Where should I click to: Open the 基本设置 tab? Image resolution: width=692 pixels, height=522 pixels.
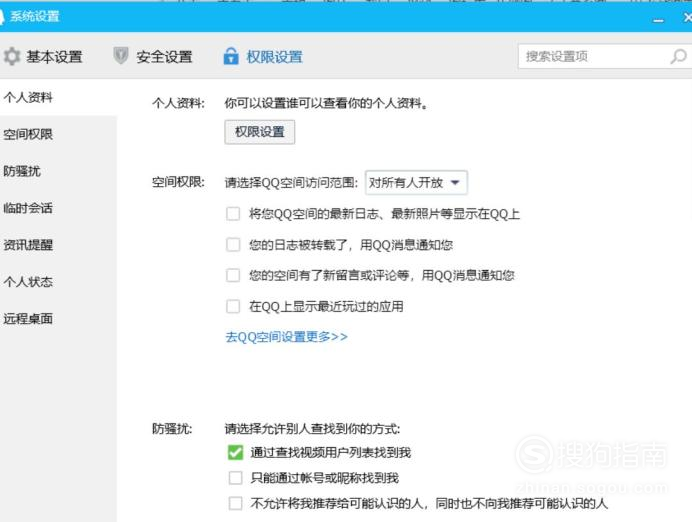point(43,56)
